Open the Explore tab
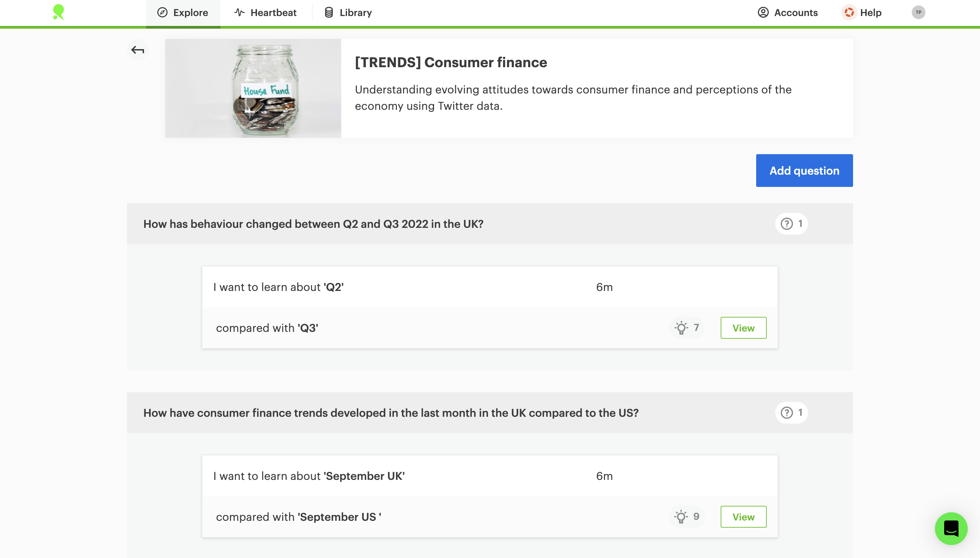 [183, 13]
